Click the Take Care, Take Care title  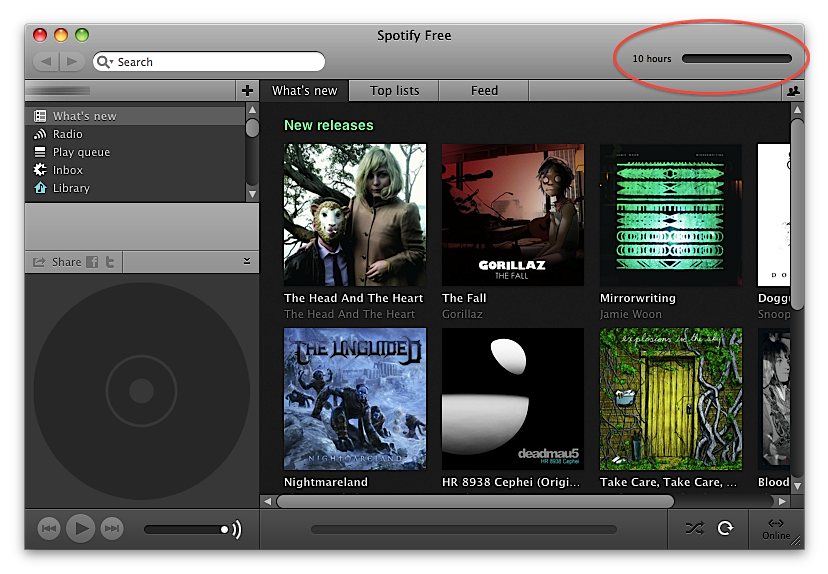pos(668,482)
